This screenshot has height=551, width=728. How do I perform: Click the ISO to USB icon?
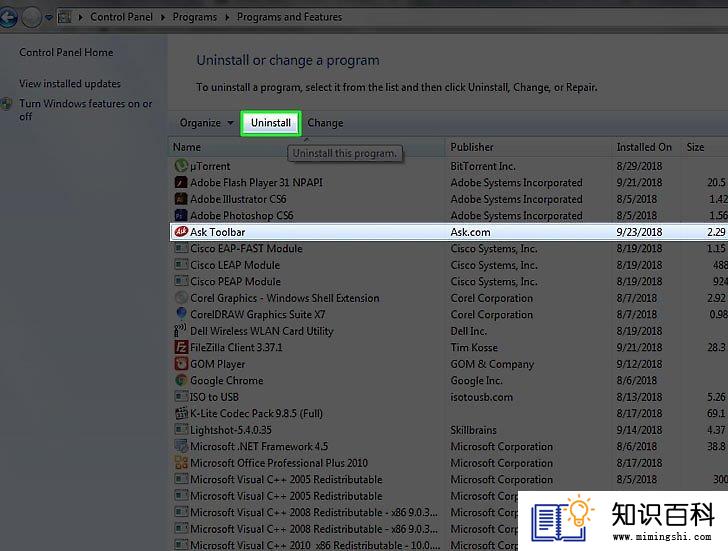click(181, 396)
